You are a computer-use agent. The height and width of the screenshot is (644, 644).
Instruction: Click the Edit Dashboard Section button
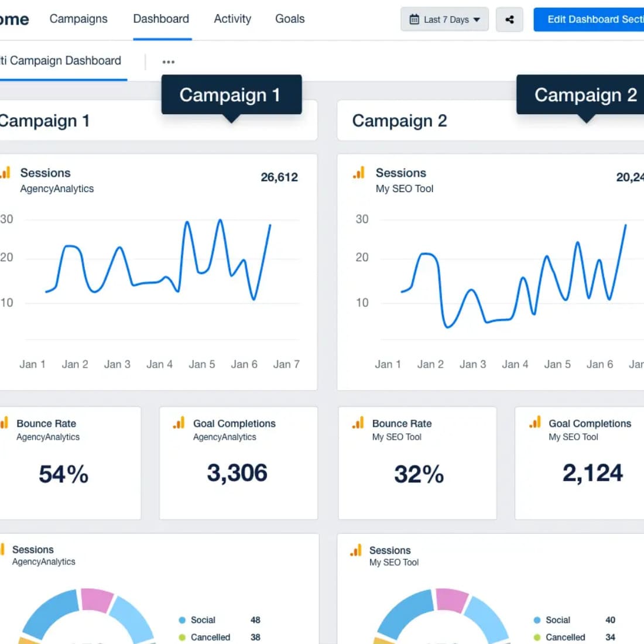point(588,19)
